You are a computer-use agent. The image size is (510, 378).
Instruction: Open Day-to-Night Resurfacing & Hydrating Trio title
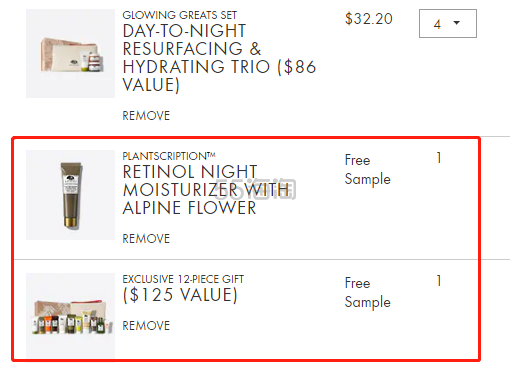219,58
